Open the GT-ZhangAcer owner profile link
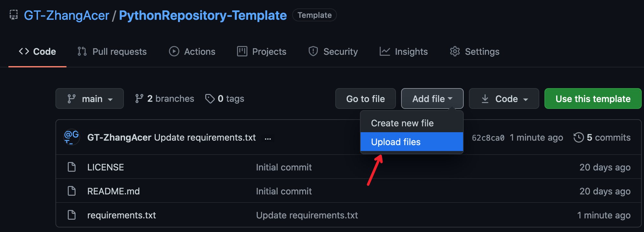 (66, 15)
